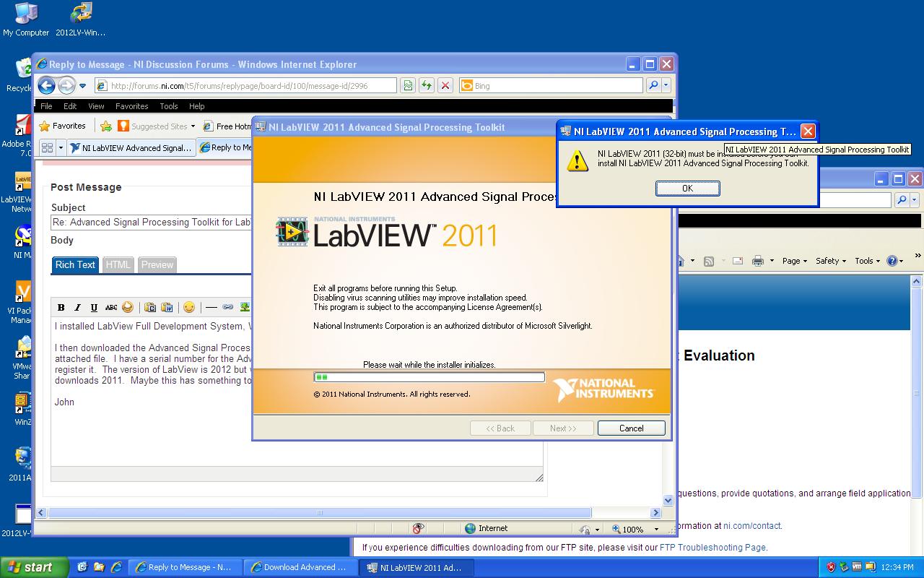Cancel the LabVIEW 2011 installer
The height and width of the screenshot is (578, 924).
click(x=631, y=428)
